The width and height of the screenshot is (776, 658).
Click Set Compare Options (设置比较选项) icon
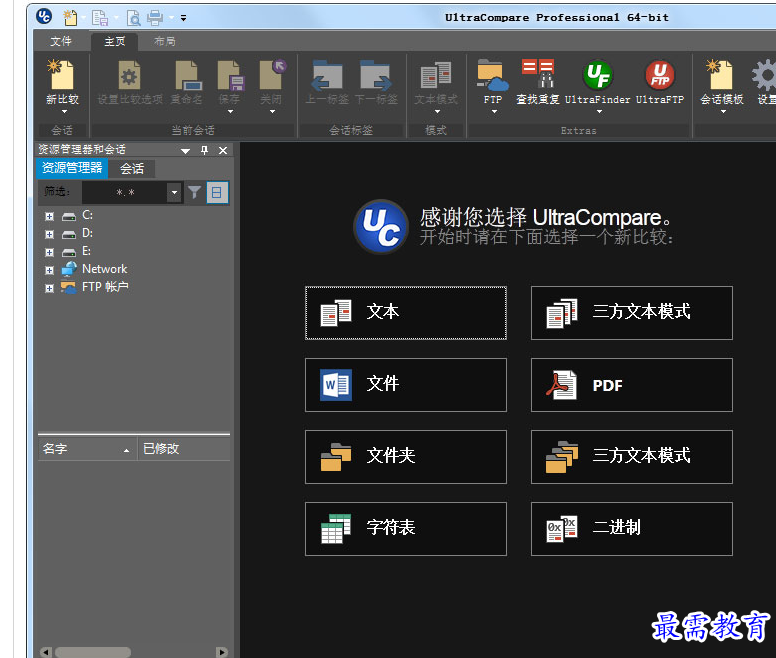(x=130, y=75)
